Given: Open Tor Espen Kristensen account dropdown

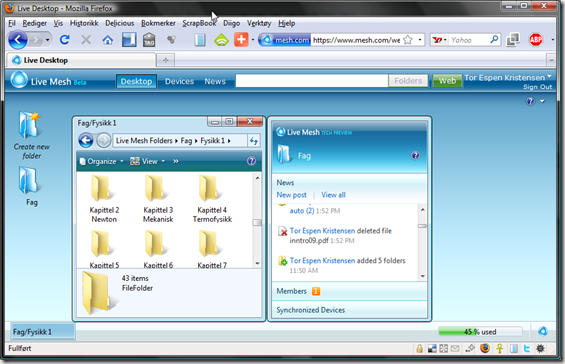Looking at the screenshot, I should click(x=508, y=77).
